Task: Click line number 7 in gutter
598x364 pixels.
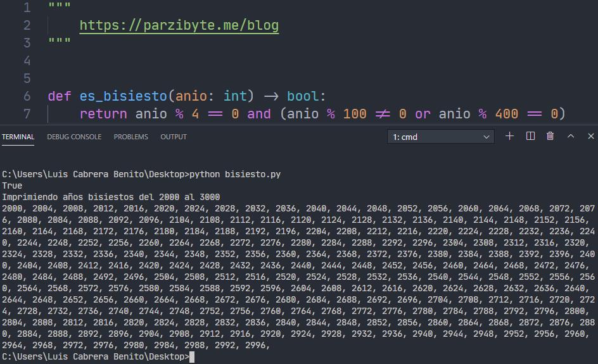Action: [27, 114]
